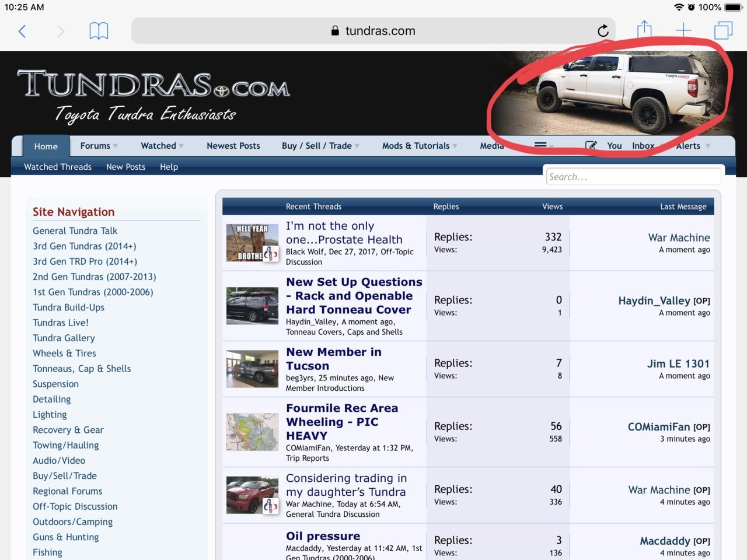Tap the New Member in Tucson thumbnail

[x=252, y=369]
